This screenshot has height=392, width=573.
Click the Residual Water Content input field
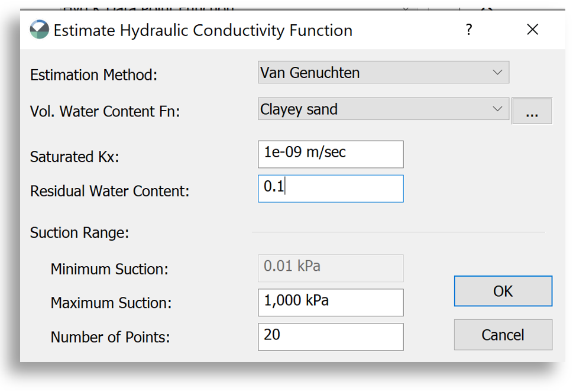click(x=330, y=189)
